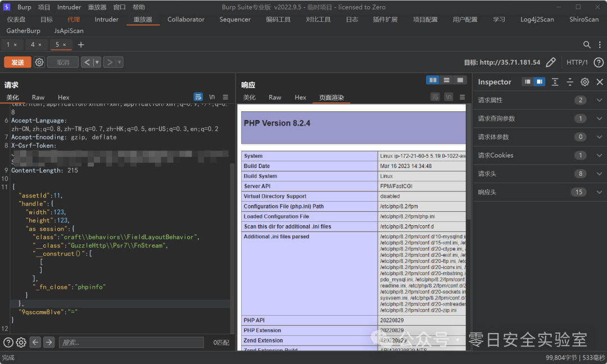The height and width of the screenshot is (364, 607).
Task: Expand all Inspector sections icon
Action: tap(555, 81)
